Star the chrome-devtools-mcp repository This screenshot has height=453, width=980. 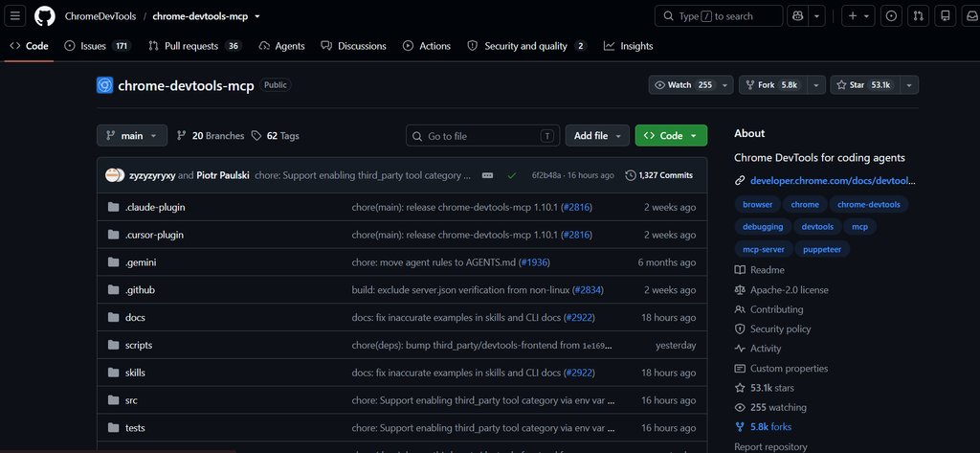(865, 85)
